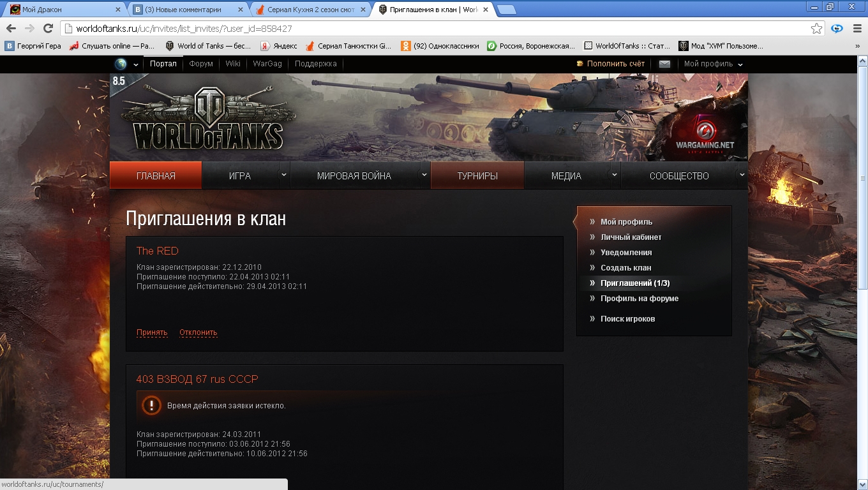Click the new tab button
This screenshot has width=868, height=490.
pos(506,10)
